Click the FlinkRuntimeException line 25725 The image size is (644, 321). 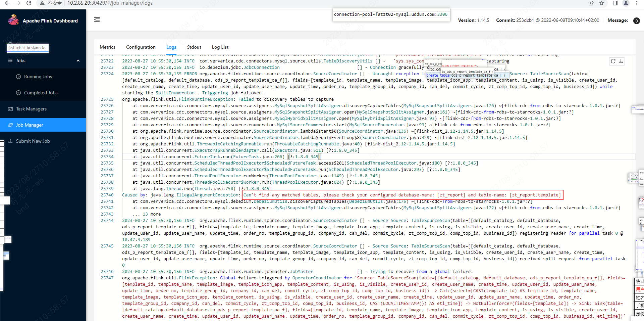228,99
